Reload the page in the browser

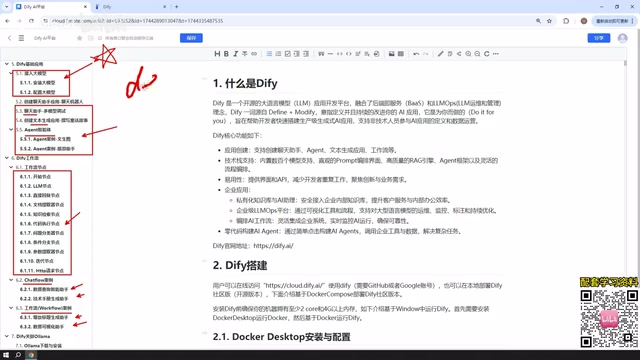click(x=31, y=21)
